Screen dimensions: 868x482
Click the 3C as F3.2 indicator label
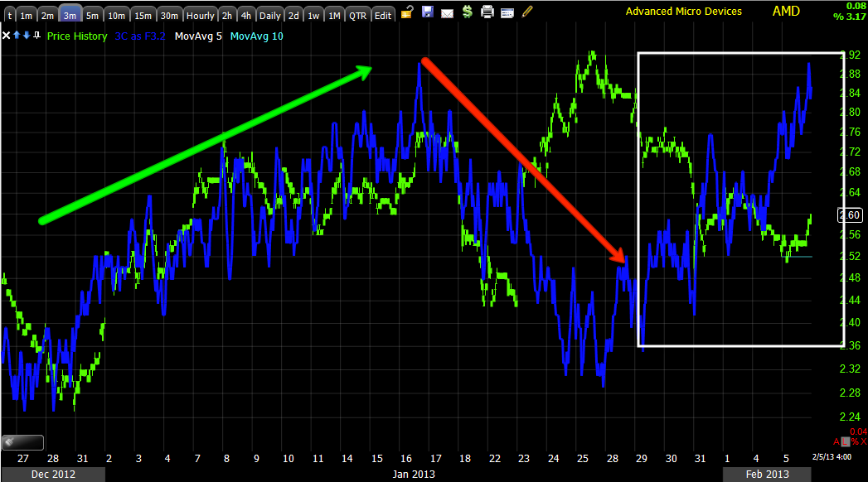tap(140, 36)
